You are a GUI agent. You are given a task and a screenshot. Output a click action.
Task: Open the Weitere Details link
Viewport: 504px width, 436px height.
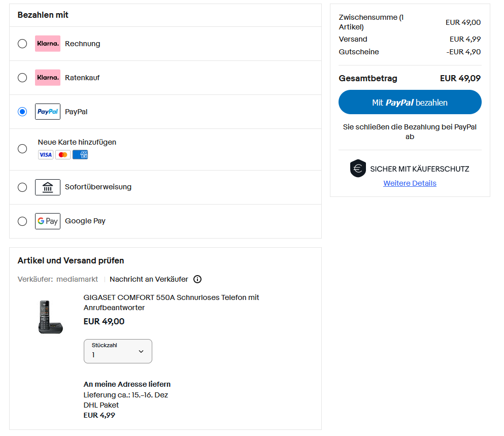point(410,183)
